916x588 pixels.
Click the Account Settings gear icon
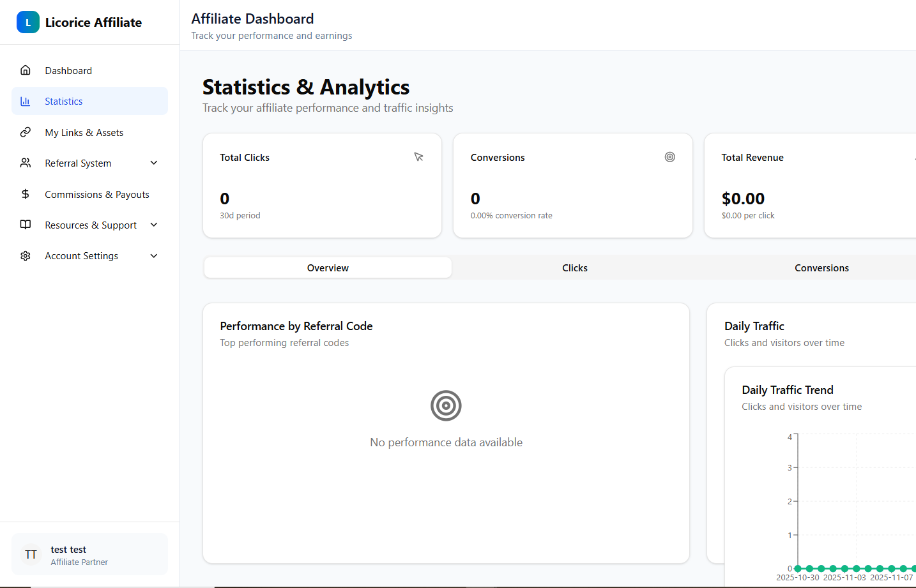pyautogui.click(x=26, y=256)
